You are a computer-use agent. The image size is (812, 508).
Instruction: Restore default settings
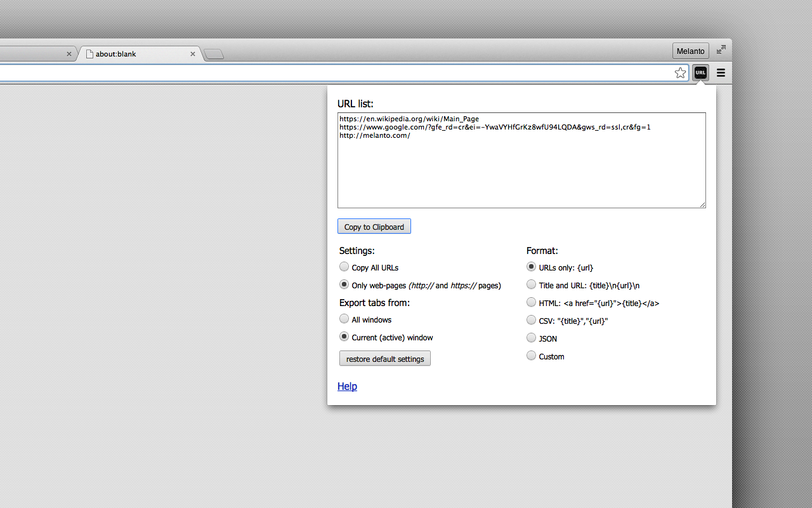[x=384, y=358]
